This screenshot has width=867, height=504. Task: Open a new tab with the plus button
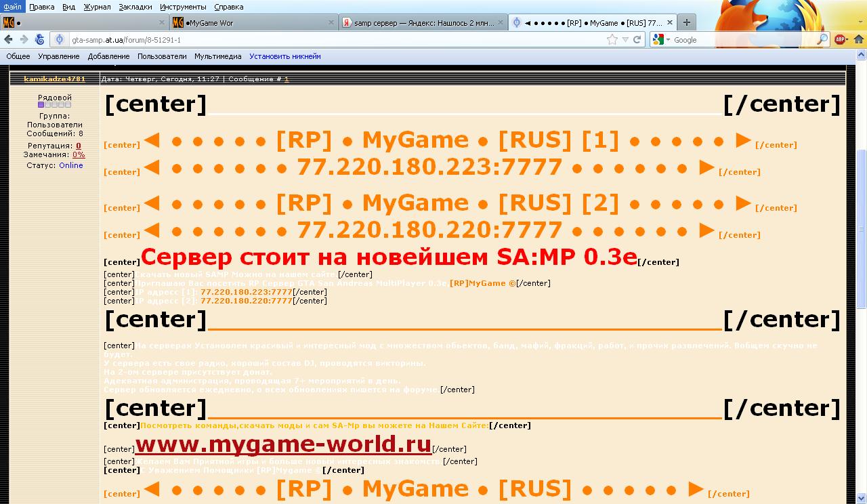pos(686,22)
